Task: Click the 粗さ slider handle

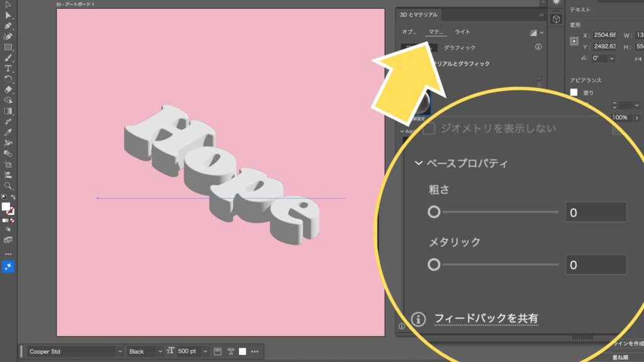Action: [x=434, y=212]
